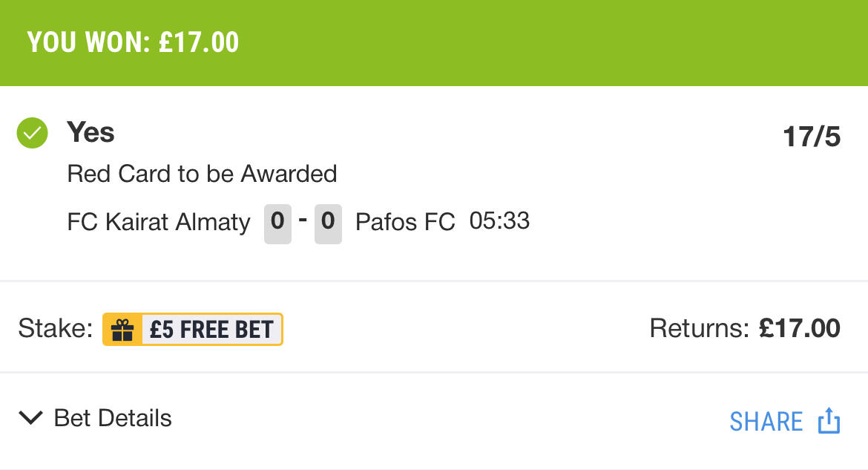Viewport: 868px width, 470px height.
Task: Select the YOU WON: £17.00 banner
Action: click(134, 42)
